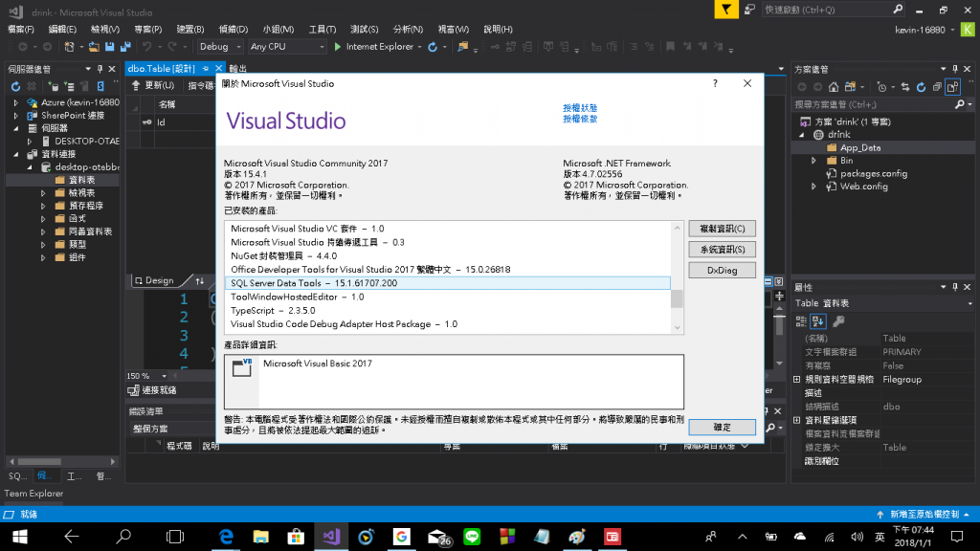Click the Update (更新) button in table designer
The image size is (980, 551).
click(x=152, y=85)
